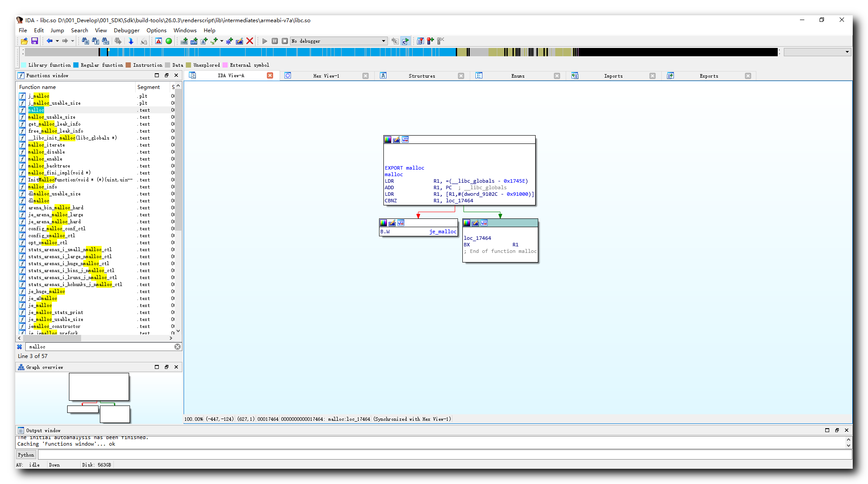Click the Pause process debugger control
The width and height of the screenshot is (868, 484).
(x=275, y=41)
